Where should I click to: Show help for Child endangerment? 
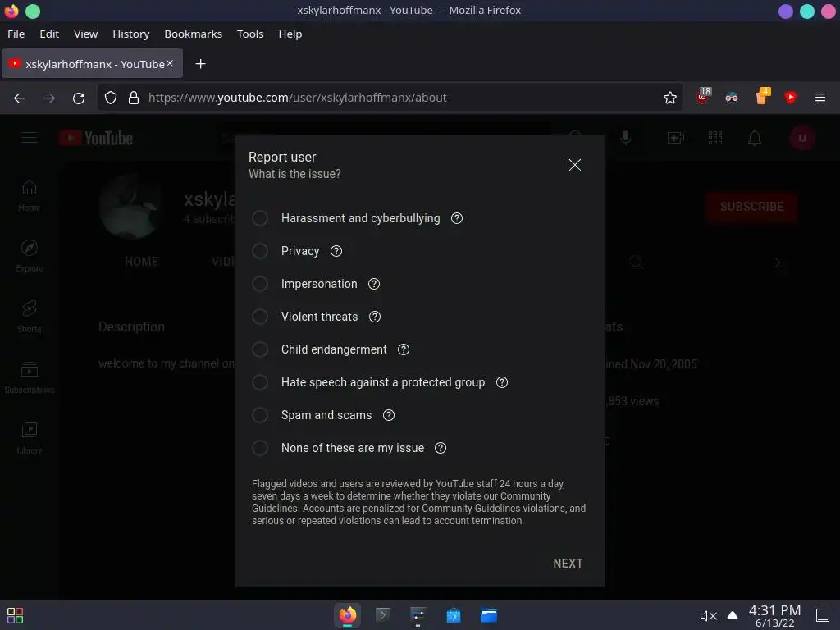pos(404,349)
